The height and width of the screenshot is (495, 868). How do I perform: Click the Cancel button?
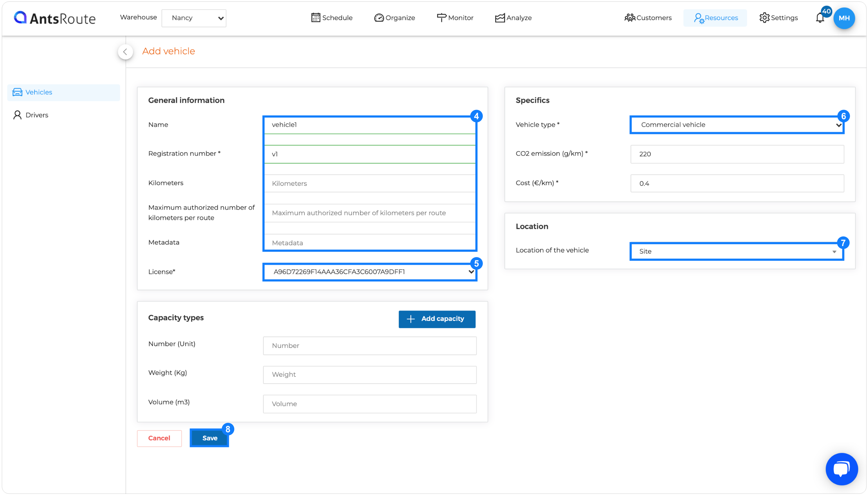[x=159, y=438]
